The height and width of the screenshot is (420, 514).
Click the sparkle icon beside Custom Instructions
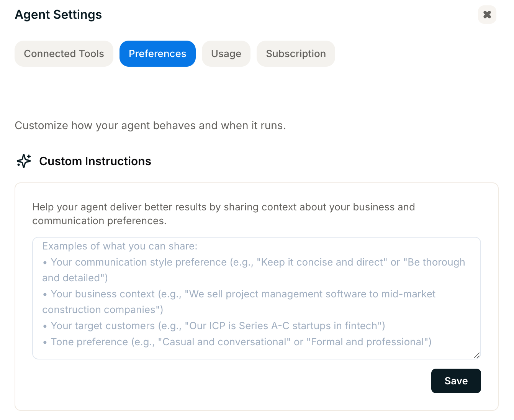tap(24, 161)
